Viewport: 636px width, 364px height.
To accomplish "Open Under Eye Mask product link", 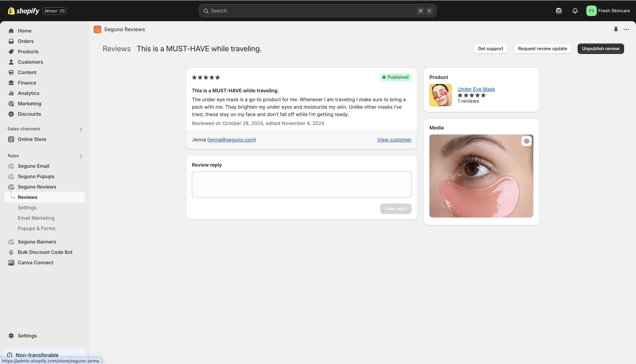I will click(x=476, y=89).
